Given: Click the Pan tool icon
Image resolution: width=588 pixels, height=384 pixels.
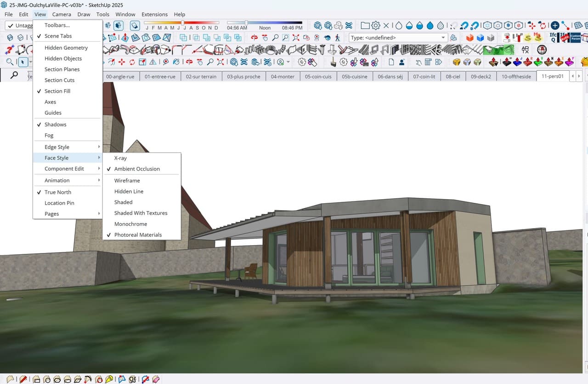Looking at the screenshot, I should tap(265, 37).
